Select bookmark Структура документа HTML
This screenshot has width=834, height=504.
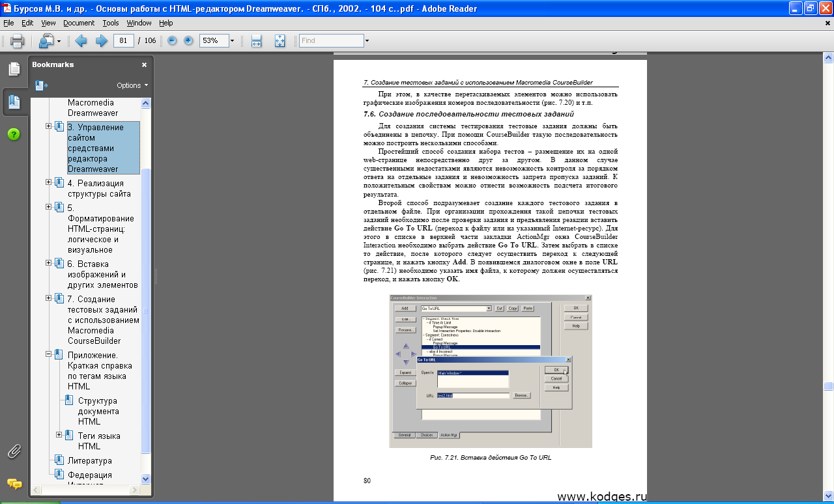[98, 411]
